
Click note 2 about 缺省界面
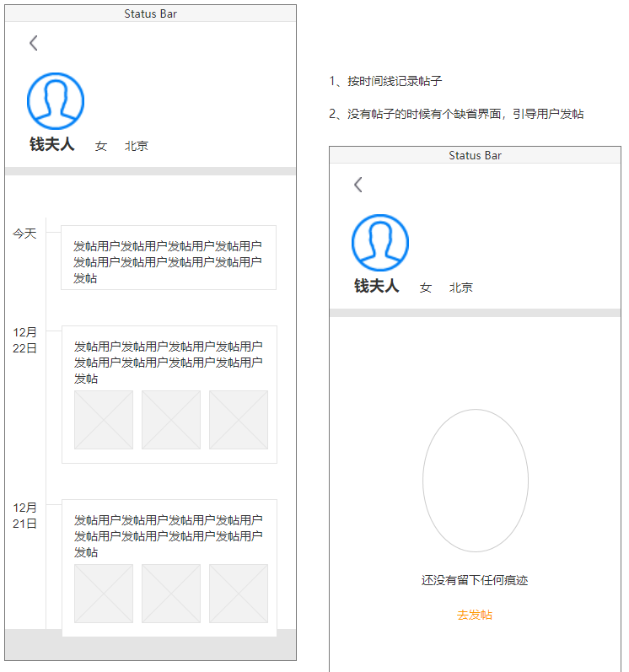tap(456, 114)
